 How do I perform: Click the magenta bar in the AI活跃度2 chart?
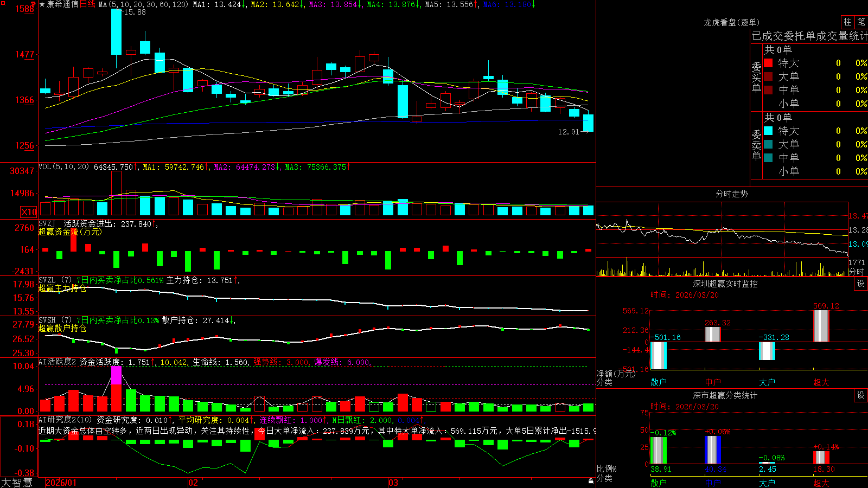(x=116, y=376)
